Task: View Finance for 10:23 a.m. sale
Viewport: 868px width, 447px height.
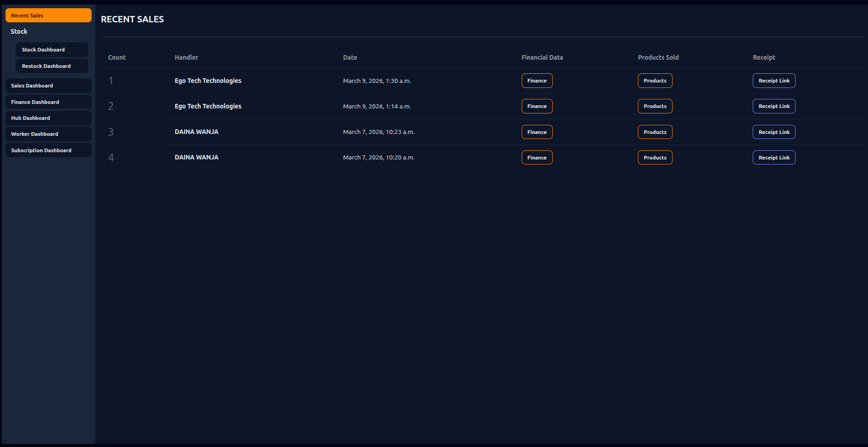Action: pos(537,132)
